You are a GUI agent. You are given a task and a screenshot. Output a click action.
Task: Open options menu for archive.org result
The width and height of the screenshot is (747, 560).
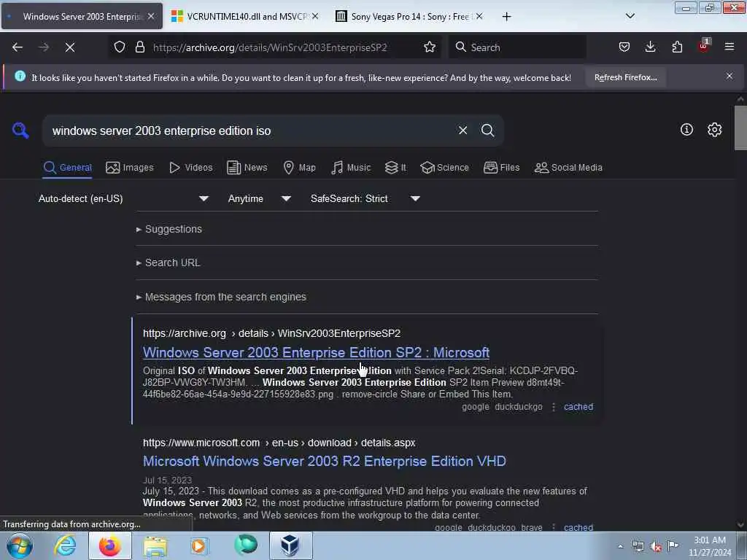[553, 407]
